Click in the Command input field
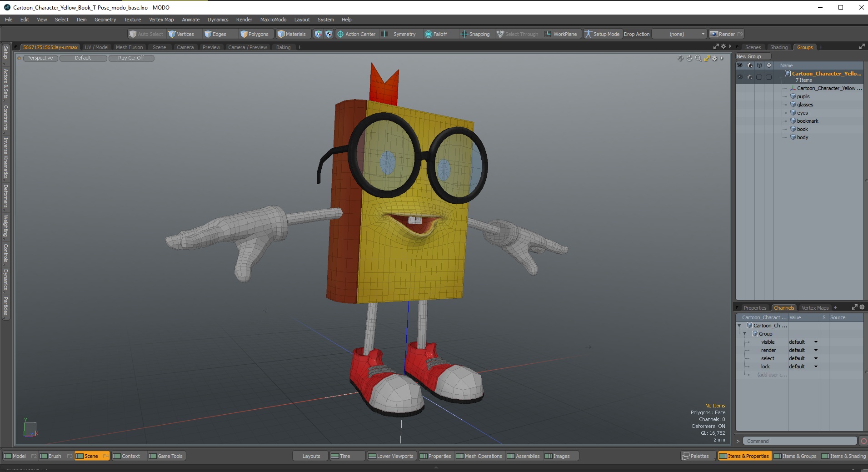The width and height of the screenshot is (868, 472). coord(800,441)
